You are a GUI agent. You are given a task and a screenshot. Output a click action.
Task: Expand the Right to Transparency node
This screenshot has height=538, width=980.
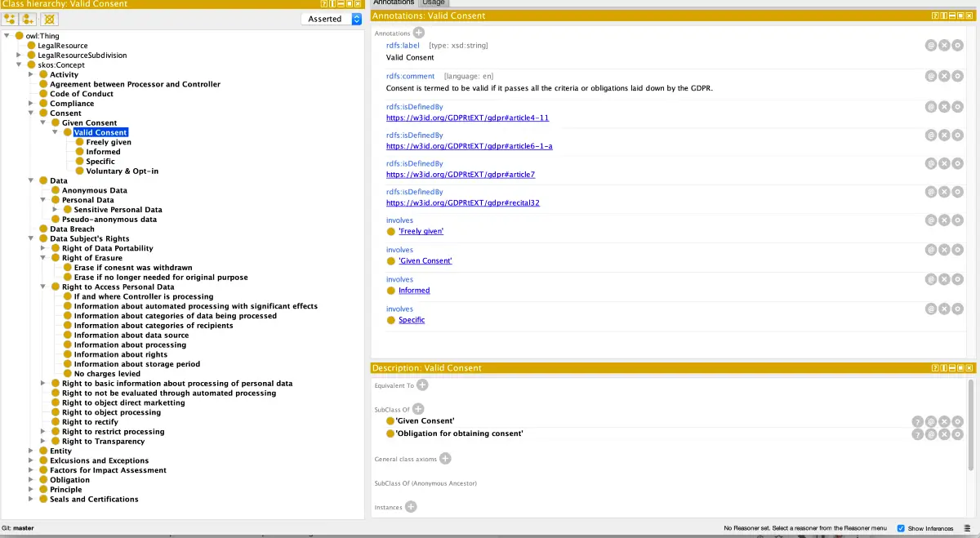coord(43,442)
